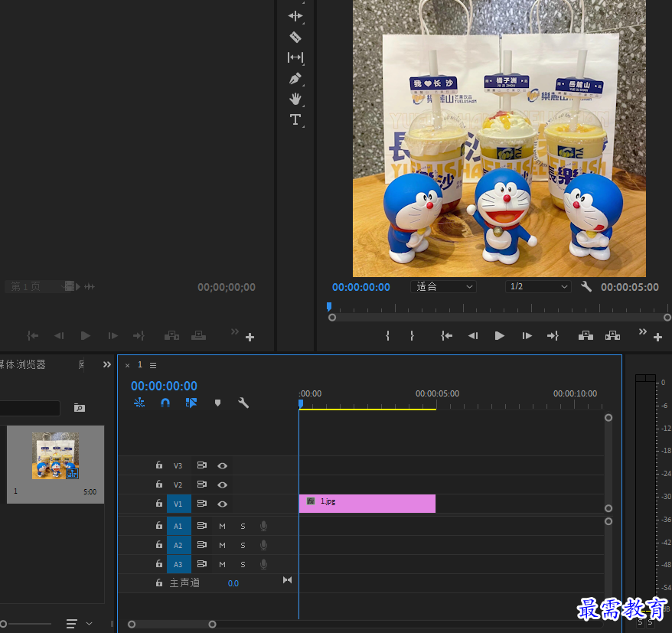The width and height of the screenshot is (672, 633).
Task: Select the sequence 1 thumbnail in project
Action: 55,455
